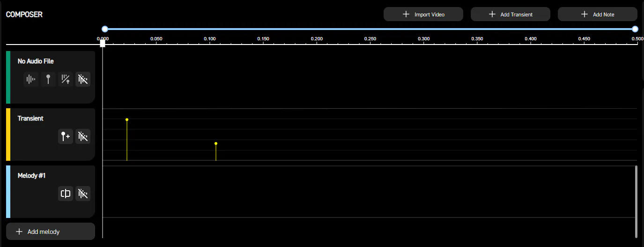Screen dimensions: 644x247
Task: Click the white playhead marker at 0.000
Action: [103, 44]
